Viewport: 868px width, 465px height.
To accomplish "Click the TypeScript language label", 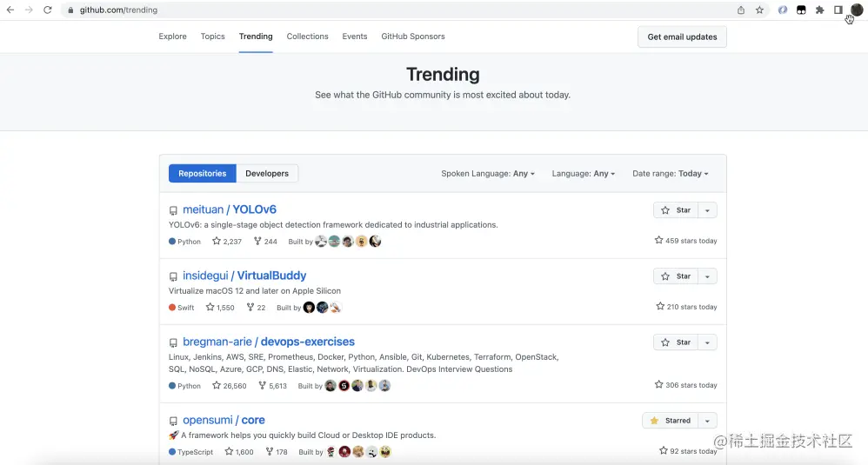I will point(191,452).
